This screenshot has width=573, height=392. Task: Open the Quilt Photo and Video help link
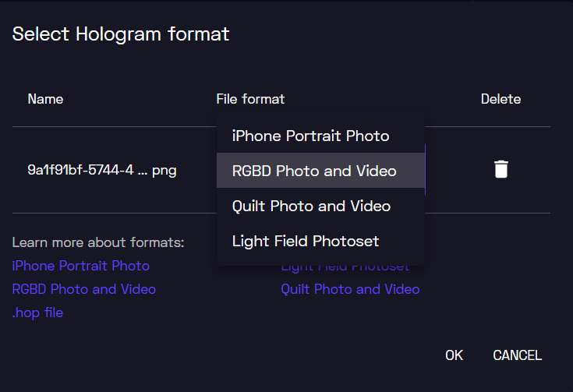coord(350,289)
